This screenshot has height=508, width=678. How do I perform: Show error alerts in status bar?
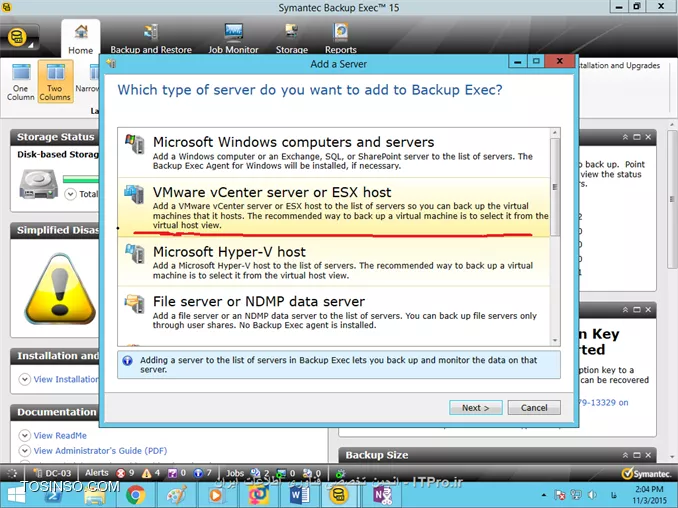click(126, 473)
